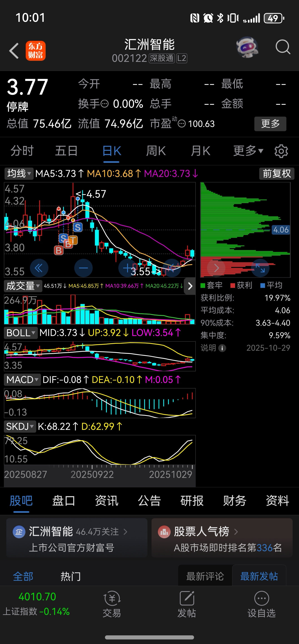
Task: Tap the 4.06 average cost label
Action: coord(281,230)
